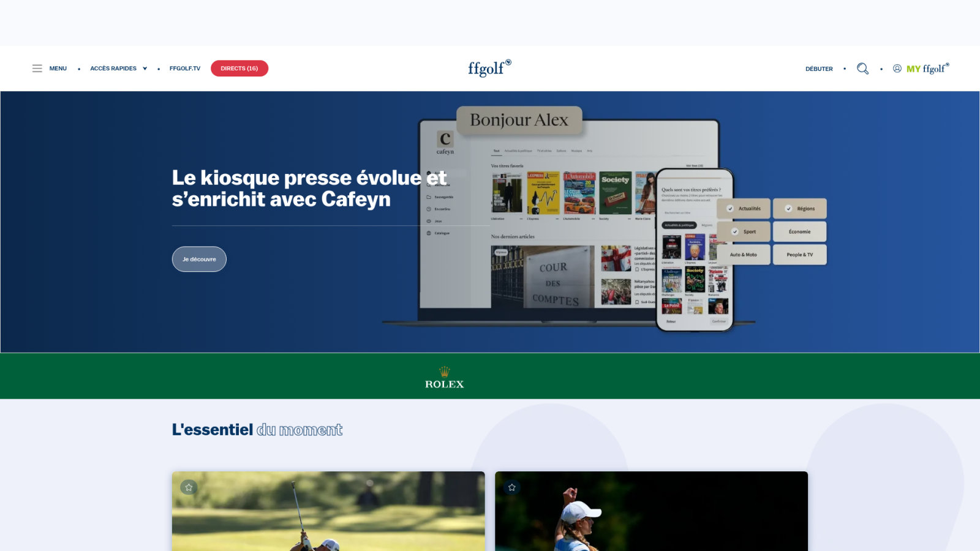Click the Je découvre button
Screen dimensions: 980x551
199,259
